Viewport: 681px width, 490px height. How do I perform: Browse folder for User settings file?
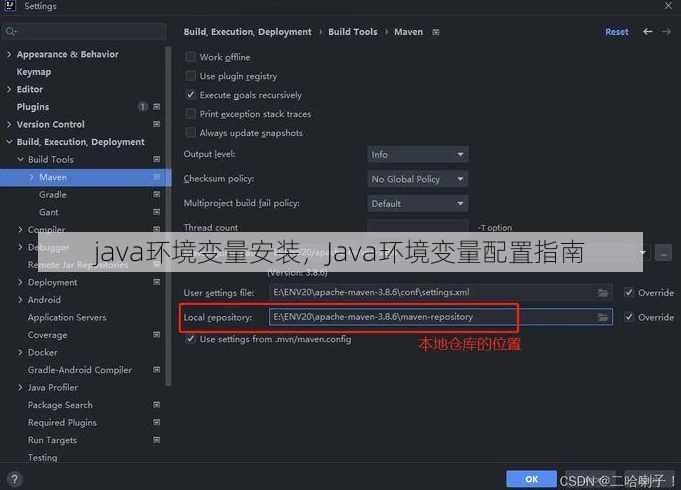pyautogui.click(x=603, y=293)
